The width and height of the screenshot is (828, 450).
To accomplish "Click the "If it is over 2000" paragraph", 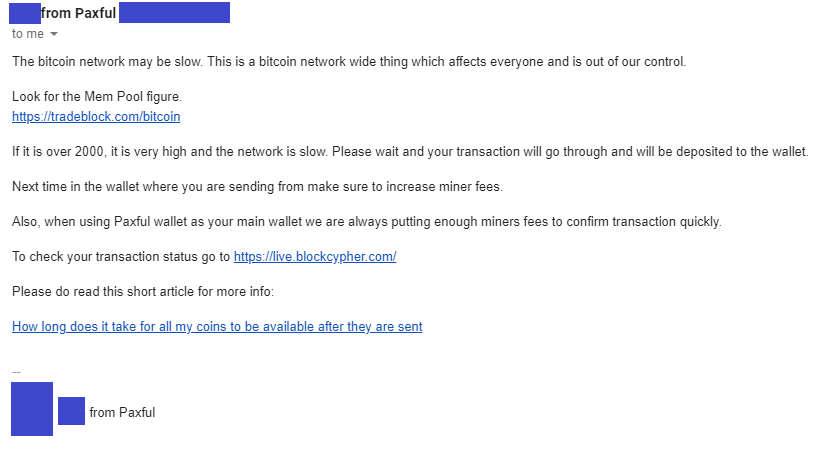I will 300,152.
